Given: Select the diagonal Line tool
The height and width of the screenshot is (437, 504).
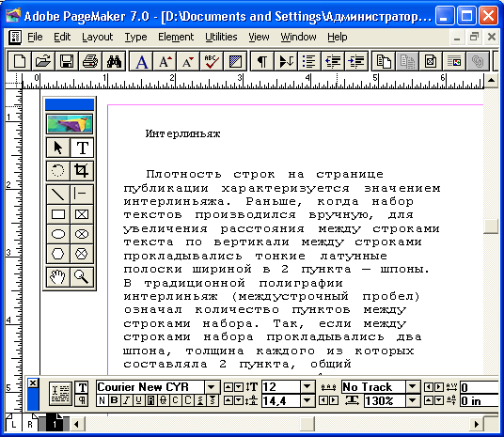Looking at the screenshot, I should click(58, 195).
